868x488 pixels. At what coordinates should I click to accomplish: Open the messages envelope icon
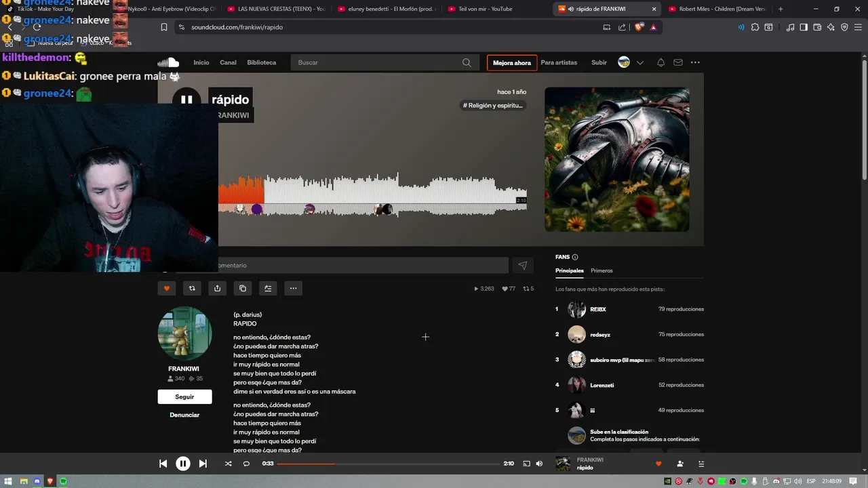tap(677, 62)
